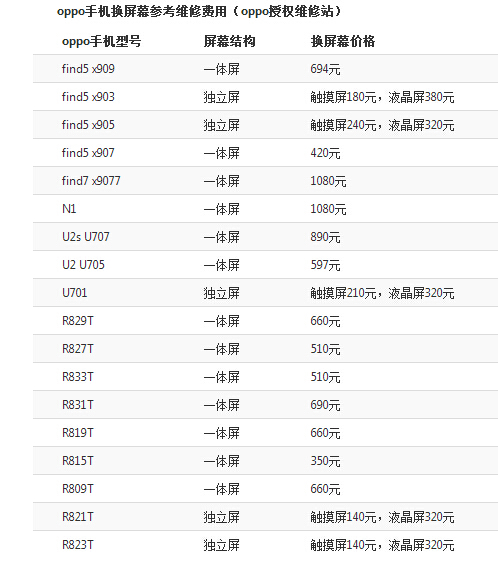Viewport: 498px width, 562px height.
Task: Select the U701 model cell
Action: 75,292
